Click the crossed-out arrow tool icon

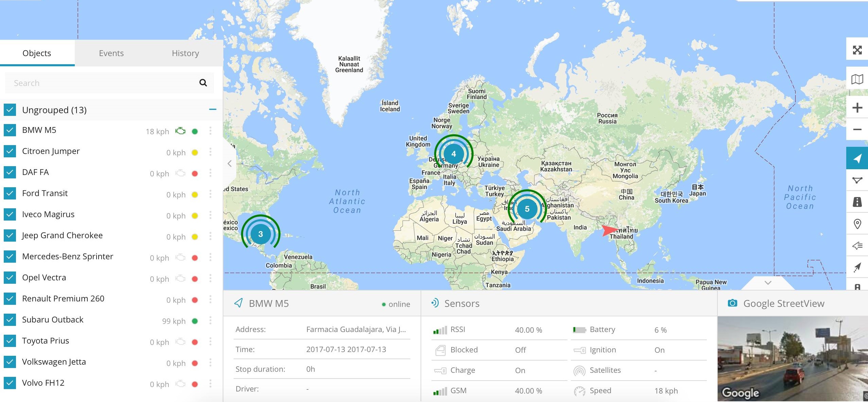coord(857,267)
